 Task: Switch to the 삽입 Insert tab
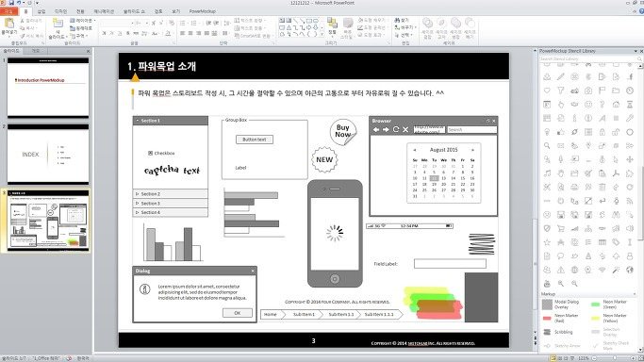[x=41, y=11]
